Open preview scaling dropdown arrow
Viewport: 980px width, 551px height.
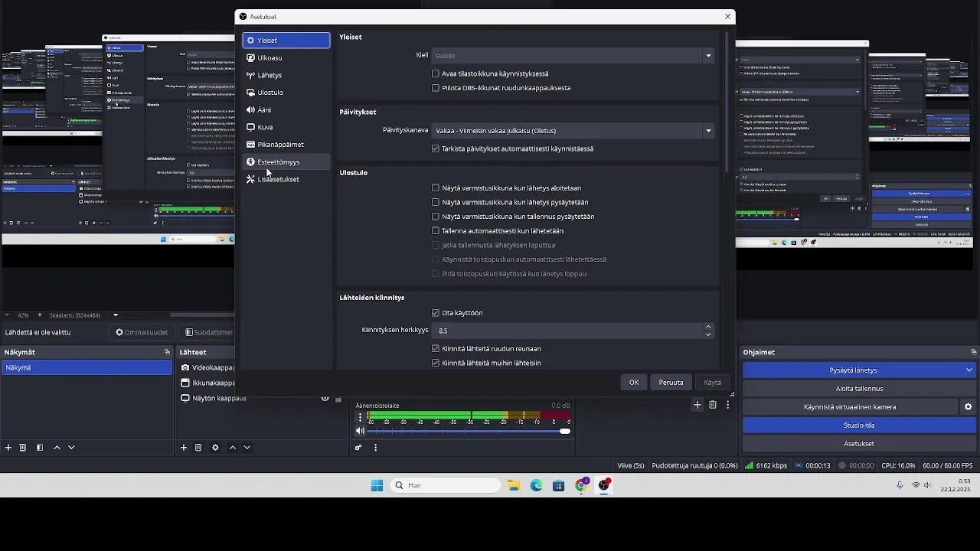pyautogui.click(x=116, y=315)
